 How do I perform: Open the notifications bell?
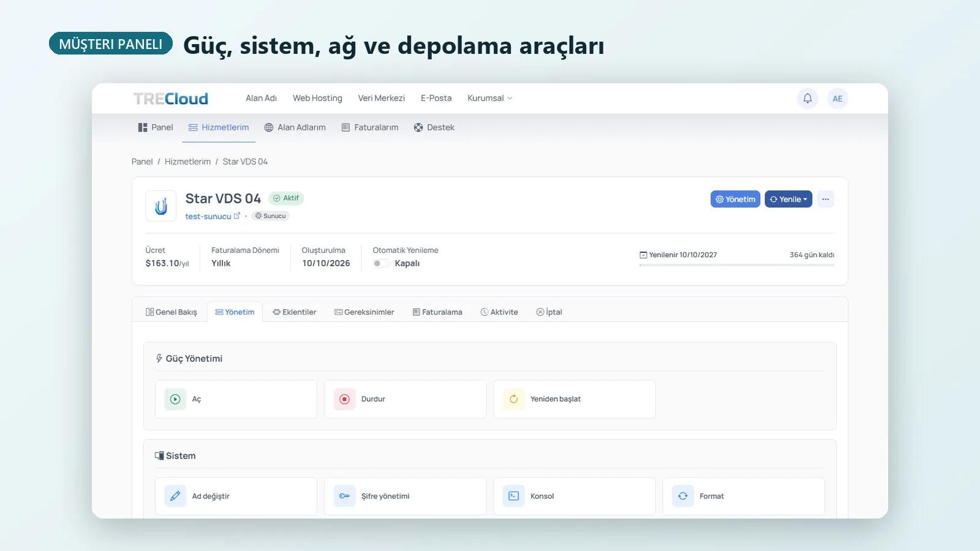point(807,99)
